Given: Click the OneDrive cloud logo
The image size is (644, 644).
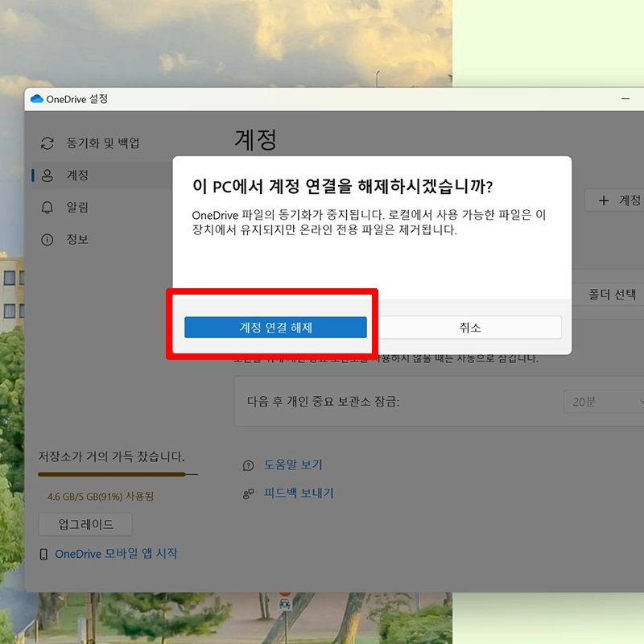Looking at the screenshot, I should [36, 98].
